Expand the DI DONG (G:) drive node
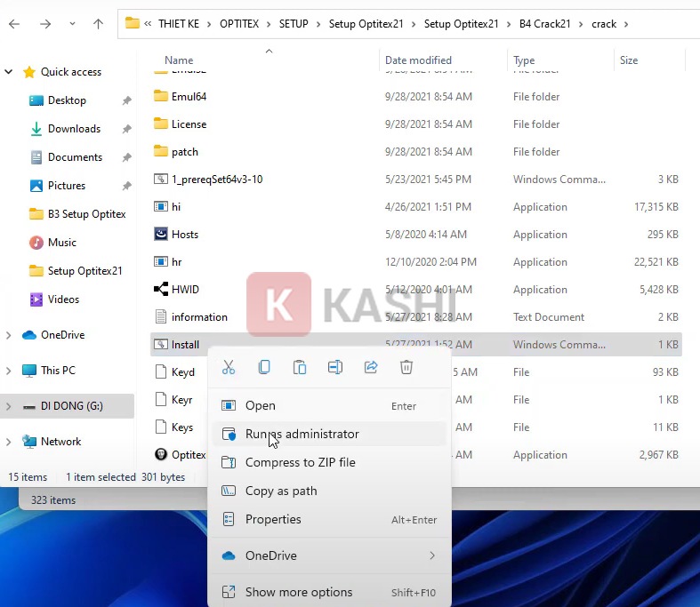Viewport: 700px width, 607px height. (x=9, y=406)
